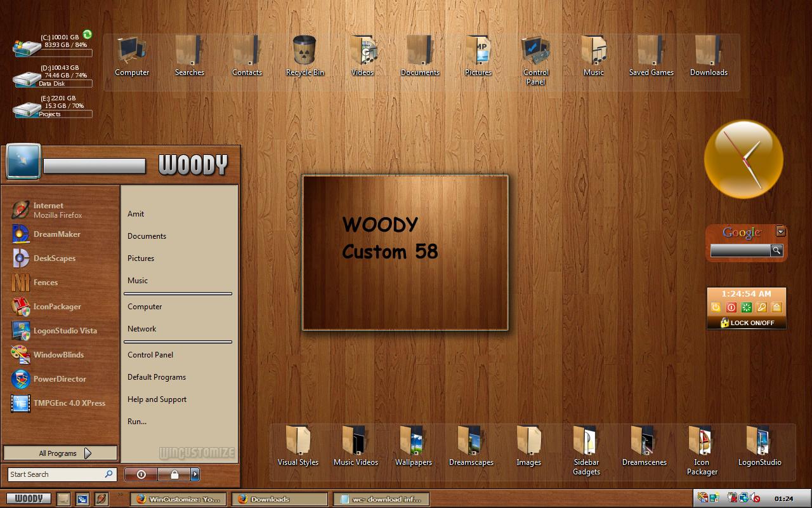The image size is (812, 508).
Task: Switch to the Downloads taskbar window
Action: point(279,499)
